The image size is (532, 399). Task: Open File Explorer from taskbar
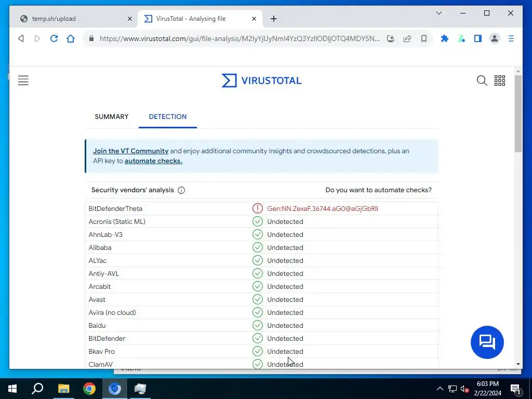pyautogui.click(x=63, y=389)
